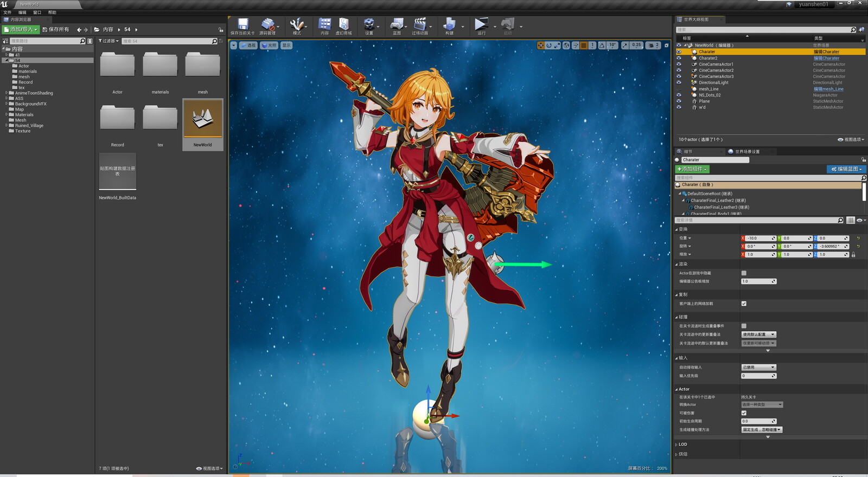Click the green 添加组件 button

point(692,169)
